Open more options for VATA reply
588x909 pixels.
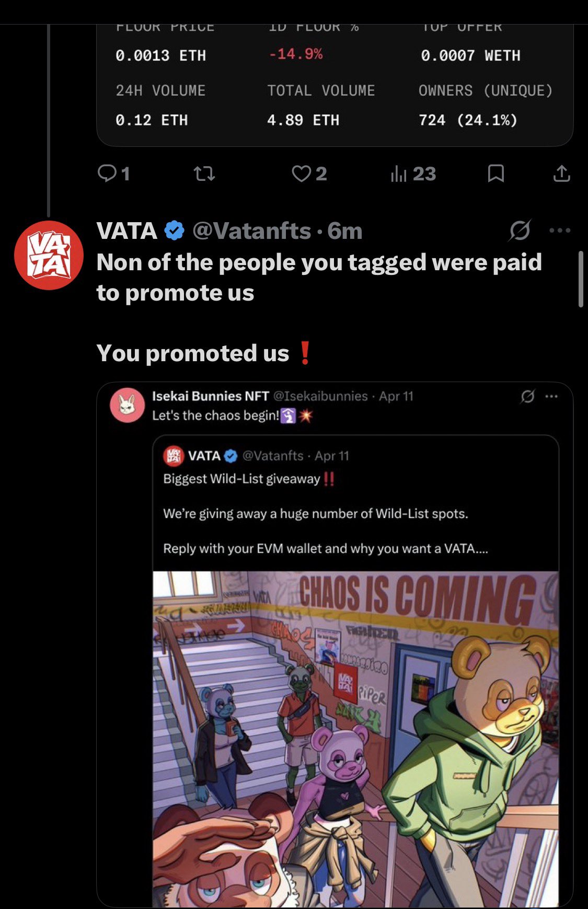click(x=560, y=231)
